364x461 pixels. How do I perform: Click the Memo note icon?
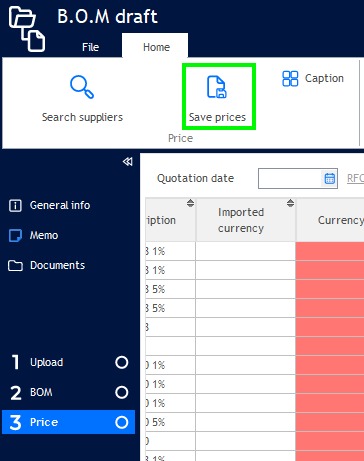15,235
